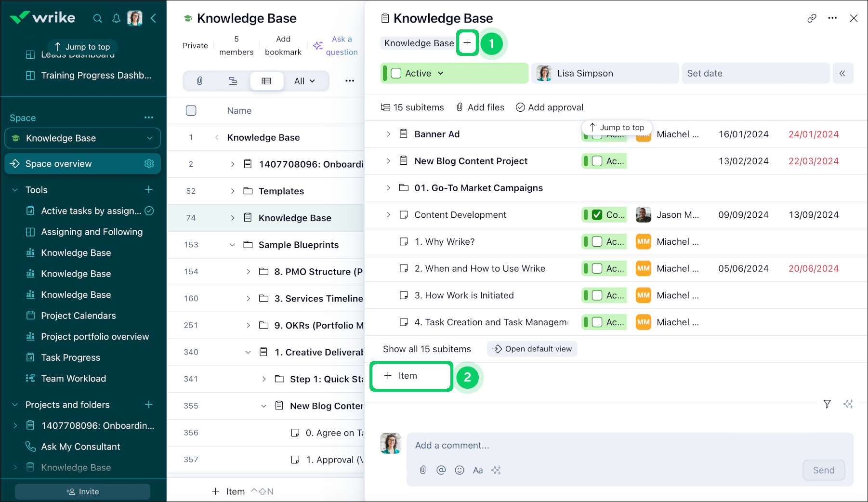Collapse the sidebar with the left chevron
The width and height of the screenshot is (868, 502).
[153, 18]
